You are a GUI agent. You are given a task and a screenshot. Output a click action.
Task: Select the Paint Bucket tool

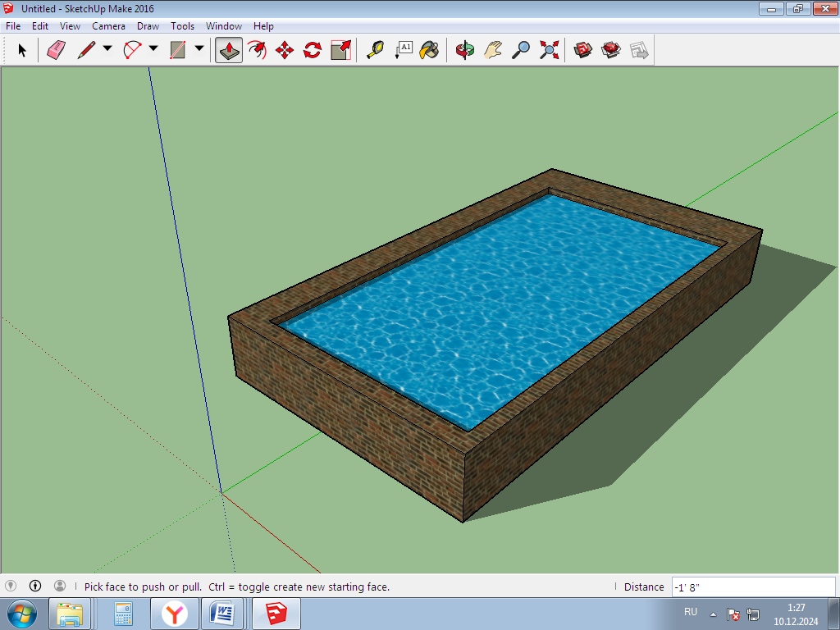pos(429,50)
